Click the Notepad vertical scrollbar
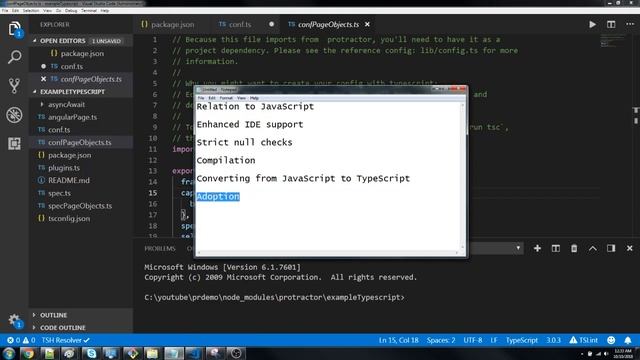This screenshot has height=360, width=640. click(x=462, y=176)
